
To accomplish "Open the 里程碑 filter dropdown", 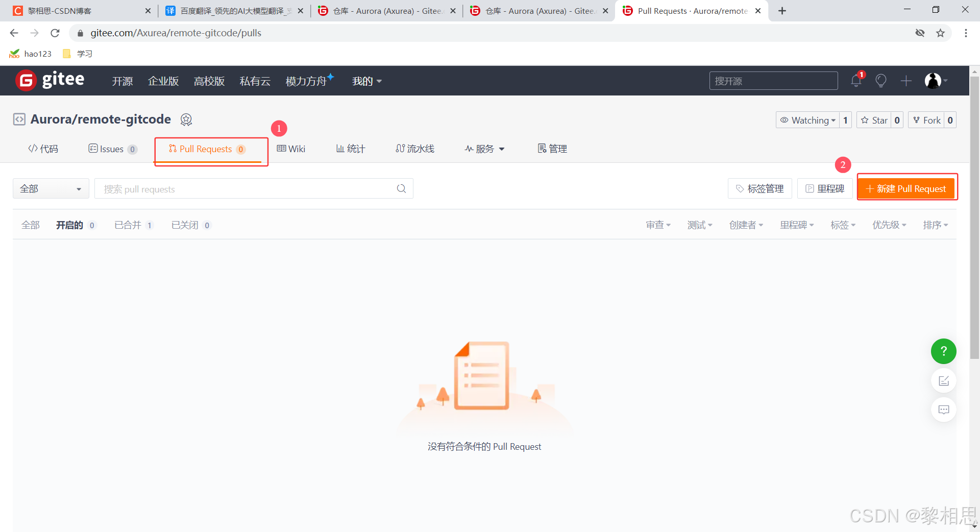I will click(x=797, y=225).
